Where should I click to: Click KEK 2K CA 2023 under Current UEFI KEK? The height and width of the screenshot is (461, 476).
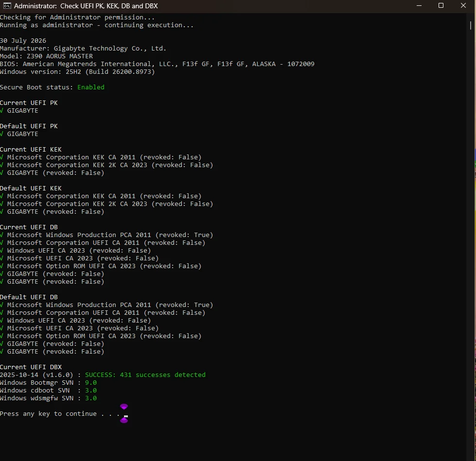(x=110, y=165)
